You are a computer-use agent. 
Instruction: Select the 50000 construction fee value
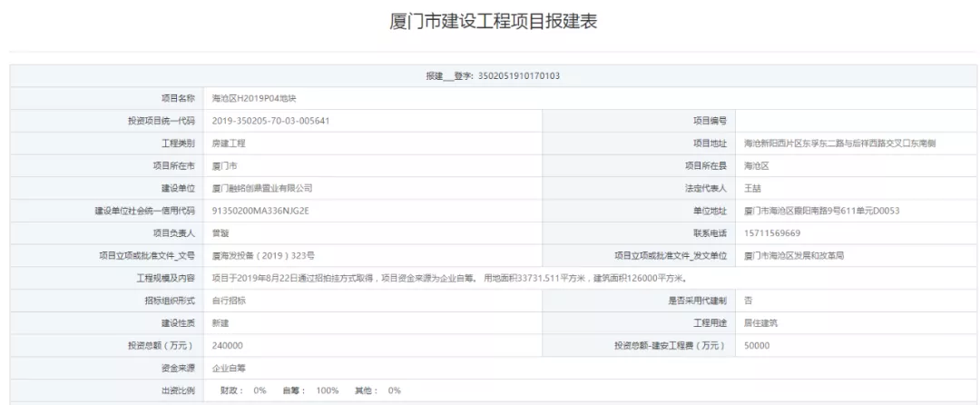(757, 346)
